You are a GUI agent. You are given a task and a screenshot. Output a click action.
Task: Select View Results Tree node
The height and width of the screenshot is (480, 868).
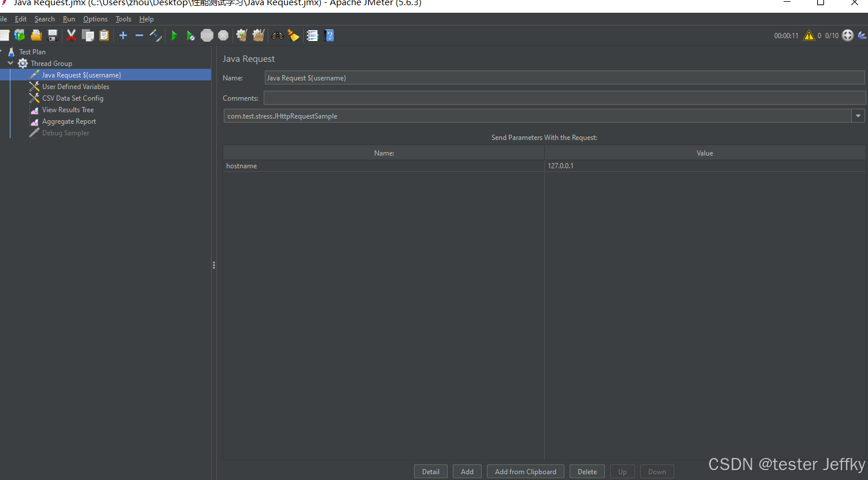[68, 110]
